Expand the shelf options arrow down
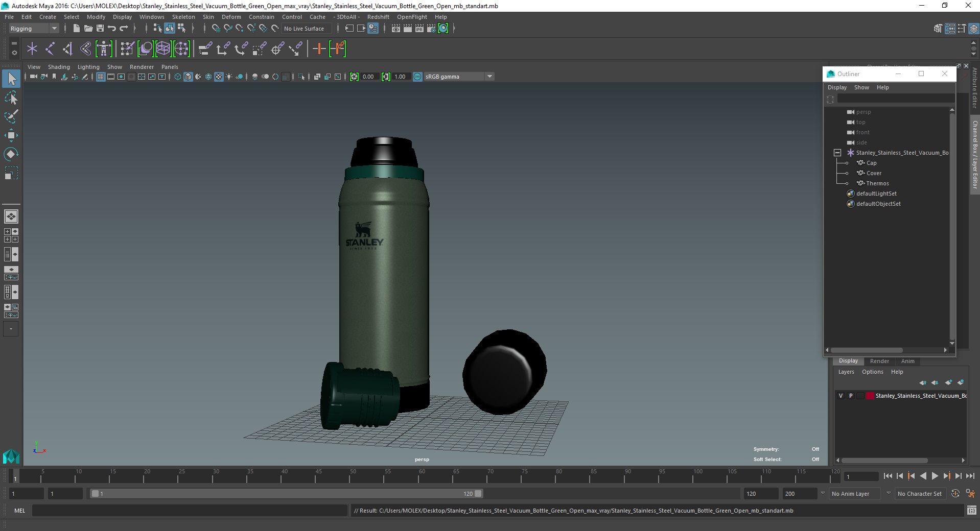 973,54
